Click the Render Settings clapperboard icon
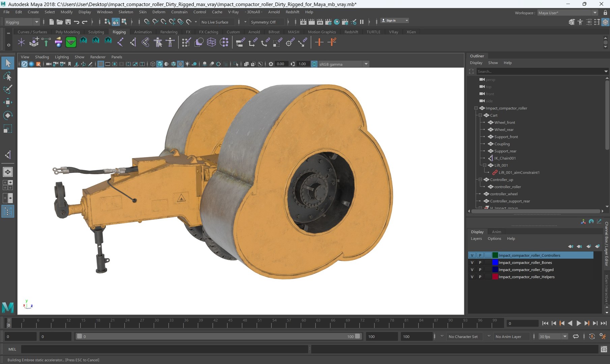This screenshot has width=610, height=364. (x=328, y=22)
